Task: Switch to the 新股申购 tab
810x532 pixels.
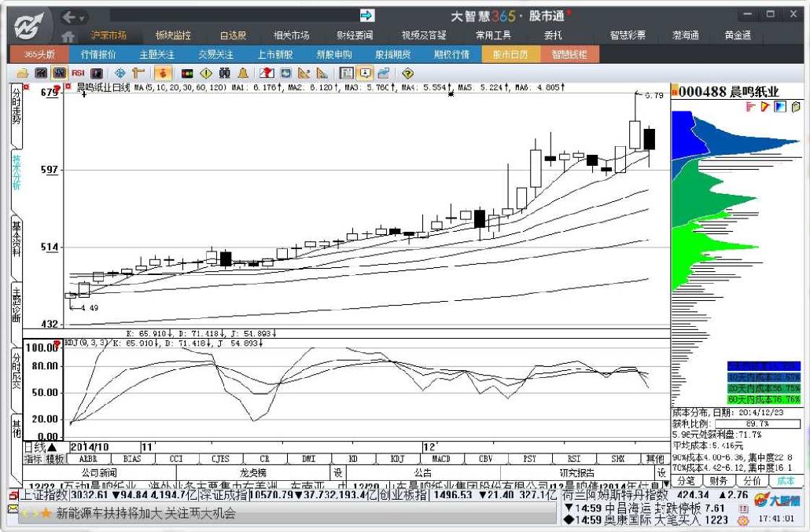Action: click(x=333, y=54)
